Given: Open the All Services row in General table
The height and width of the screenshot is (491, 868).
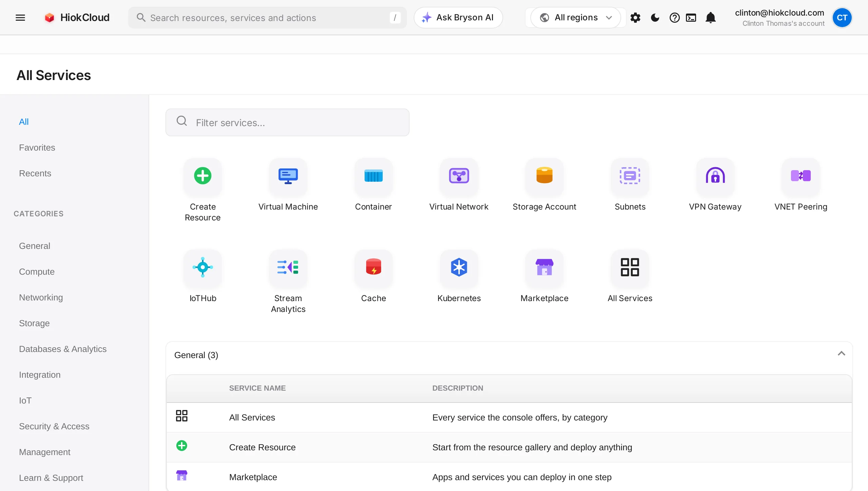Looking at the screenshot, I should [509, 417].
